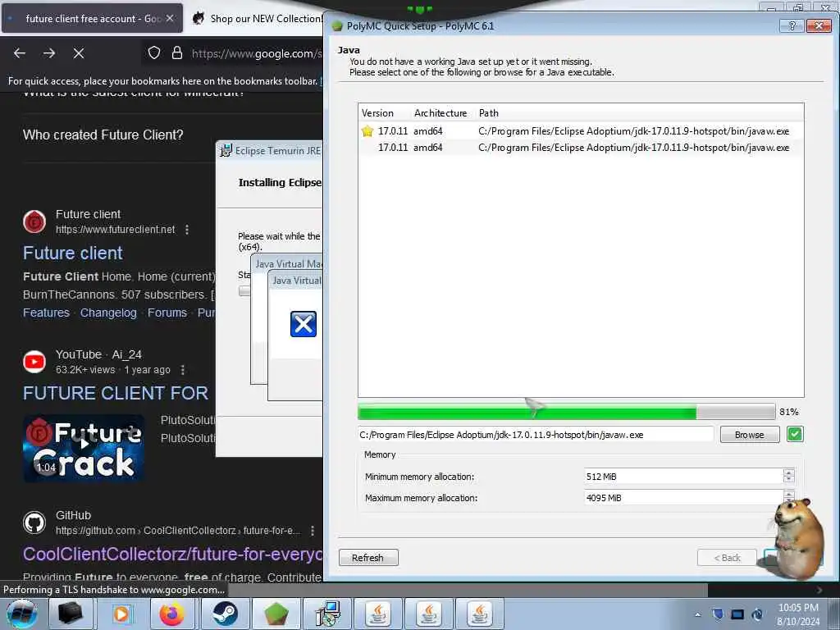Image resolution: width=840 pixels, height=630 pixels.
Task: Open the Changelog sitelink
Action: tap(108, 313)
